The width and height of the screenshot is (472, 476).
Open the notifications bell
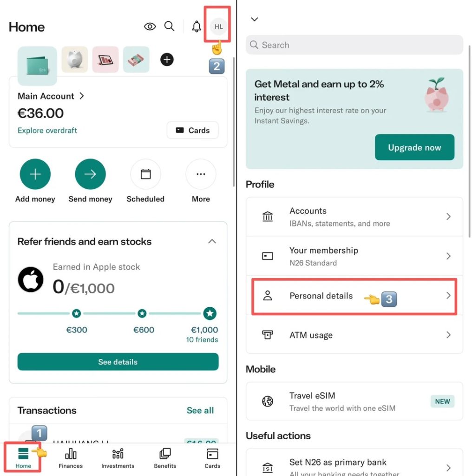pyautogui.click(x=197, y=26)
